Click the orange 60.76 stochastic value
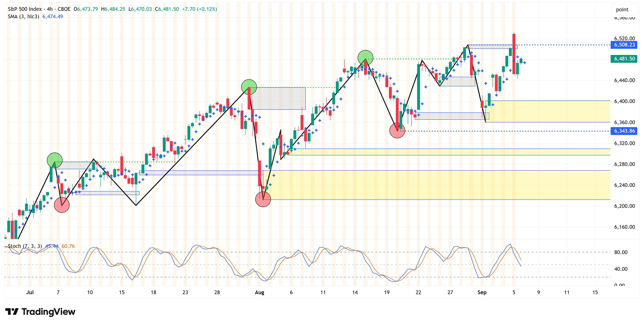644x325 pixels. [68, 246]
